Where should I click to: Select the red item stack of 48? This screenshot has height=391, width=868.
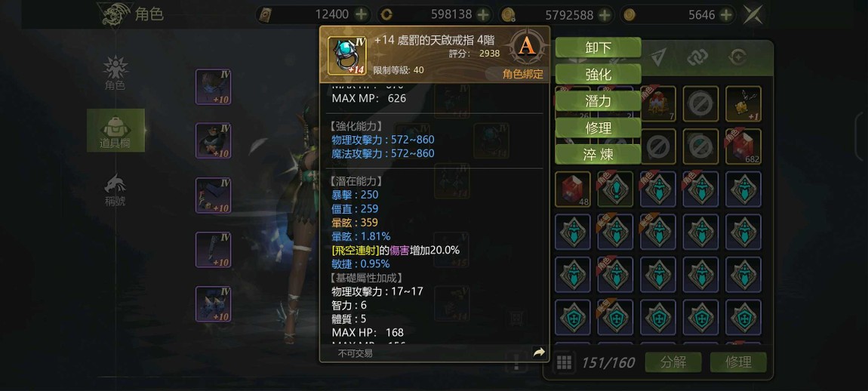pos(572,189)
